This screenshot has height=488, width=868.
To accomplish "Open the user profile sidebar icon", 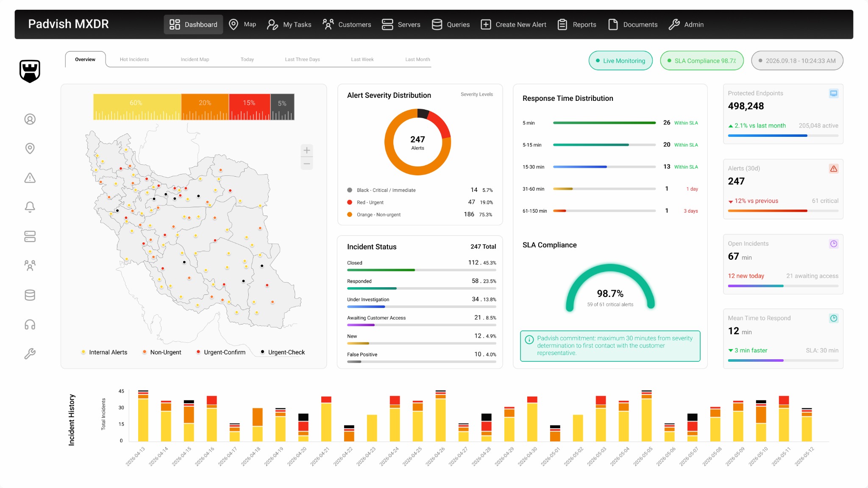I will 30,119.
